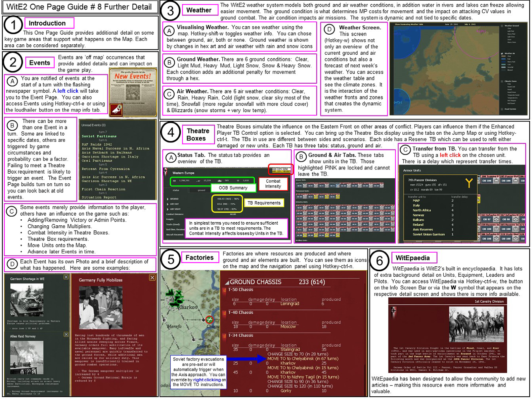
Task: Click the yellow Y division symbol
Action: coord(469,183)
